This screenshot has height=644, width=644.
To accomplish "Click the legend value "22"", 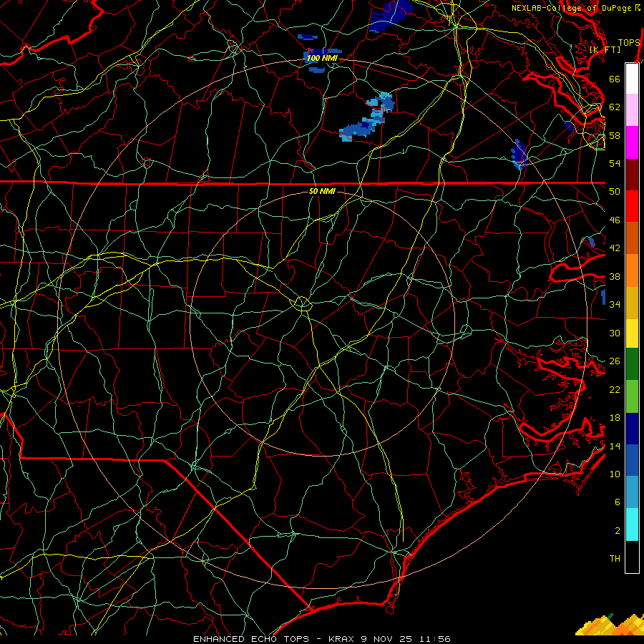I will pyautogui.click(x=615, y=389).
